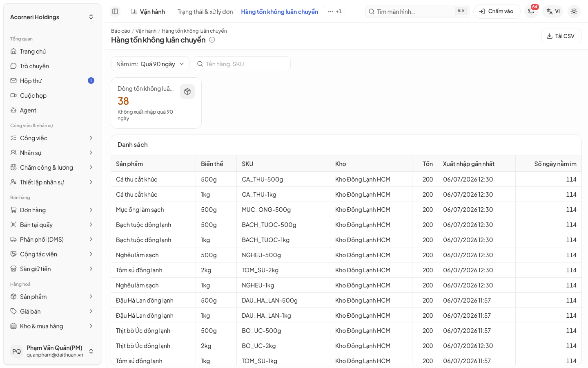The image size is (588, 368).
Task: Open Kho & mua hàng menu
Action: [52, 326]
